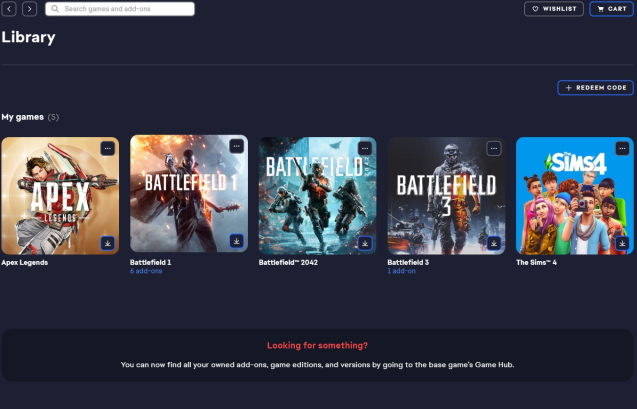
Task: Open the Battlefield 2042 cover art
Action: pos(318,196)
